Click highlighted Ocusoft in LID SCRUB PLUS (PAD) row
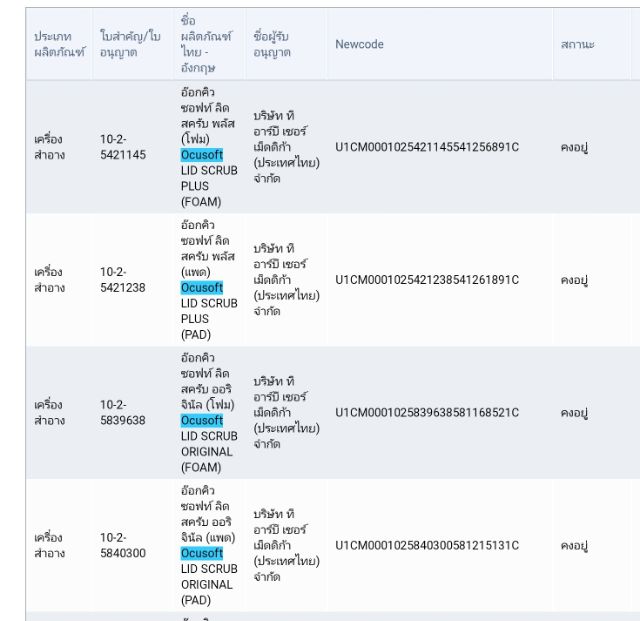640x621 pixels. click(x=202, y=288)
